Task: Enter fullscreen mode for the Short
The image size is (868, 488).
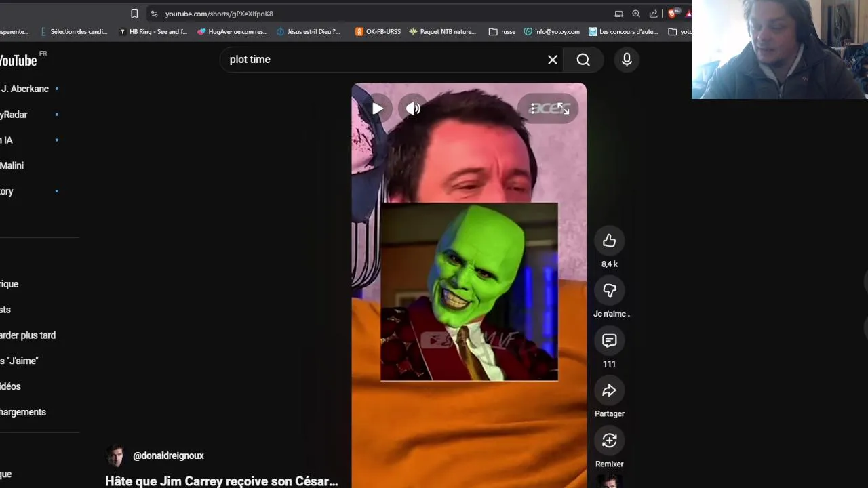Action: click(563, 108)
